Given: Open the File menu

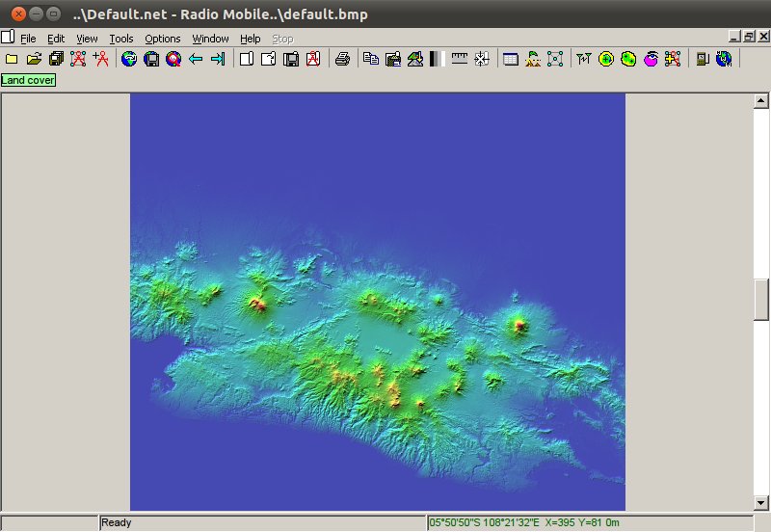Looking at the screenshot, I should coord(28,39).
